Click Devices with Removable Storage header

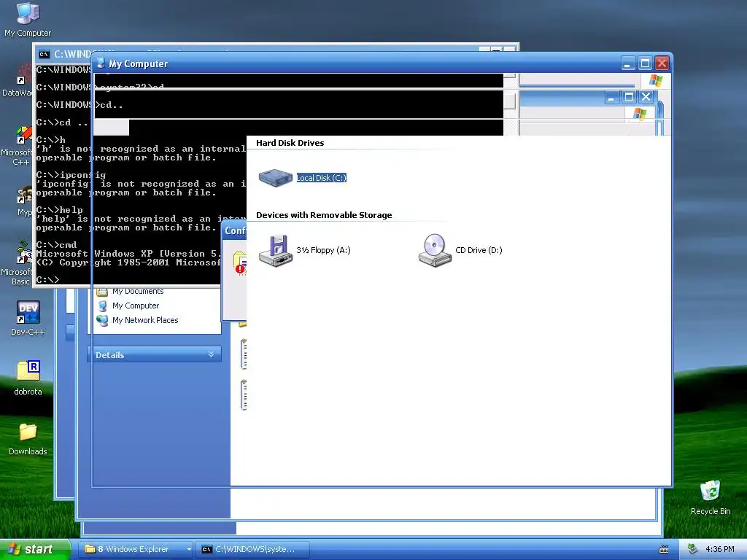(x=324, y=215)
